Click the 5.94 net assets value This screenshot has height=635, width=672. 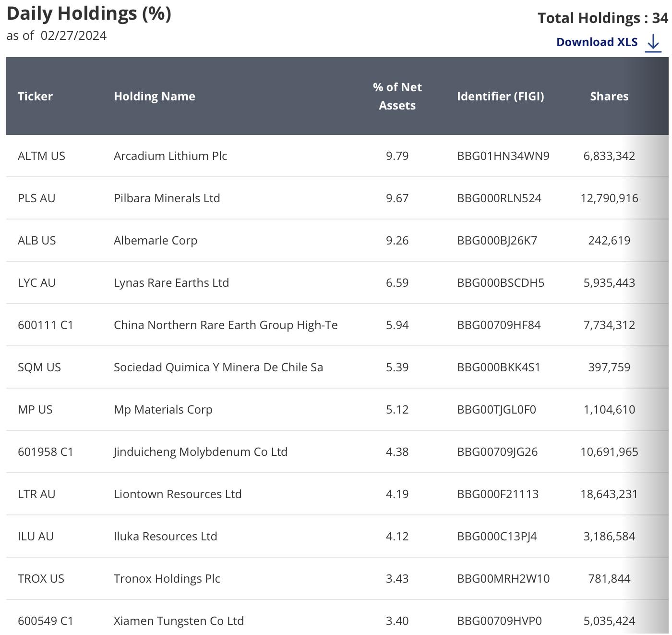point(397,325)
